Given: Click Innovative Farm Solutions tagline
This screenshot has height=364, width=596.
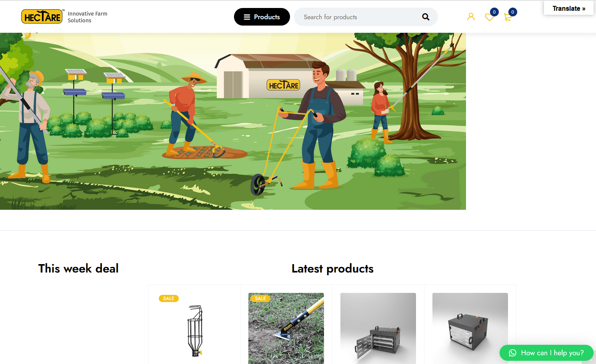Looking at the screenshot, I should [x=88, y=17].
